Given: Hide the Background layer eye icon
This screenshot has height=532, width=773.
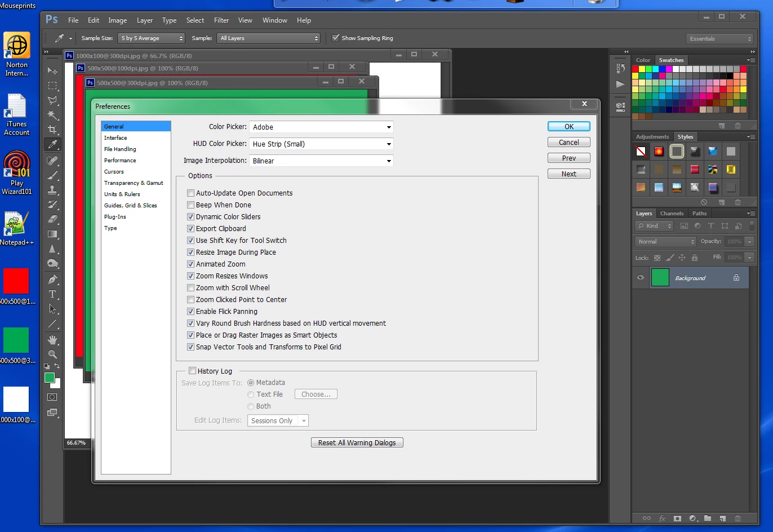Looking at the screenshot, I should click(640, 278).
